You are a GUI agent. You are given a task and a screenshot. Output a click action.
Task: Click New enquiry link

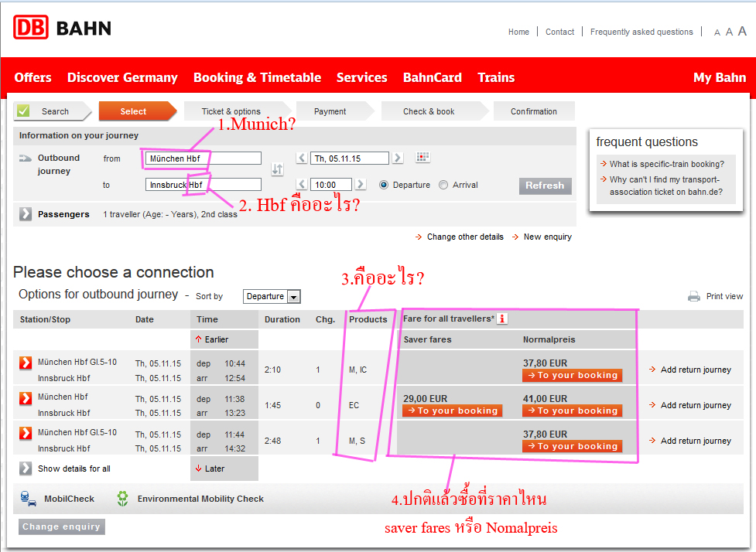pos(542,237)
